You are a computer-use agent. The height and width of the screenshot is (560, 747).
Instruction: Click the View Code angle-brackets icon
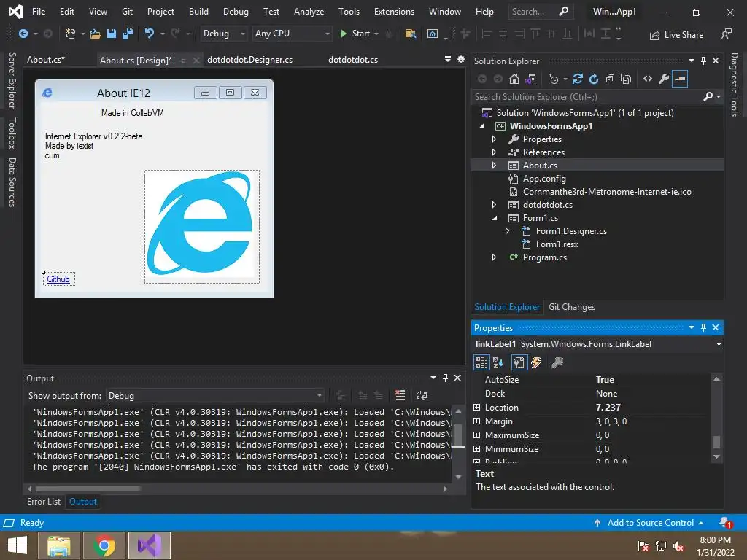(648, 79)
